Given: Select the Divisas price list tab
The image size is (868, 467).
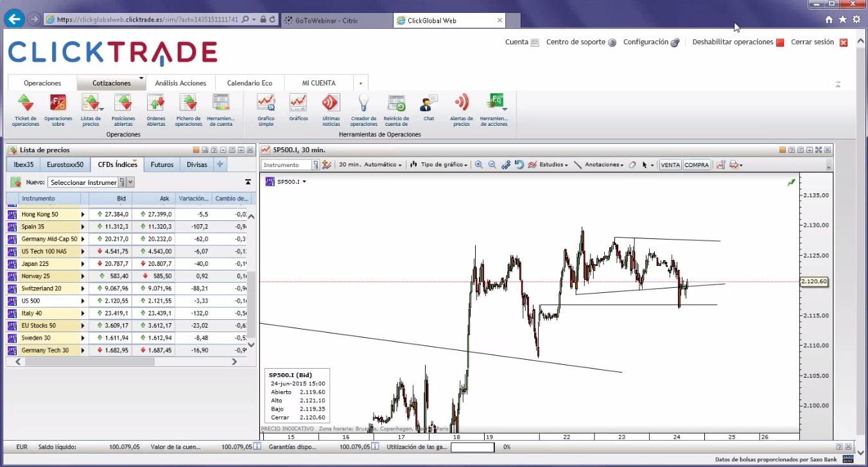Looking at the screenshot, I should click(x=197, y=164).
